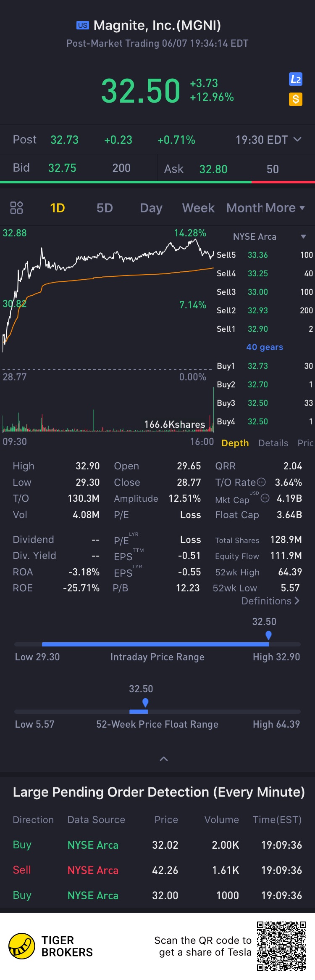Screen dimensions: 315x980
Task: Tap the Direction column header
Action: (33, 820)
